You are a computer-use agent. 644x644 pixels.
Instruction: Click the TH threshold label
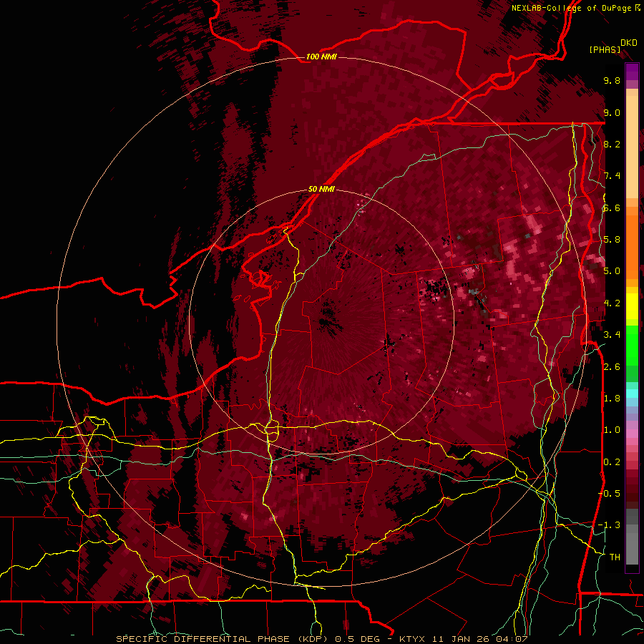coord(615,557)
